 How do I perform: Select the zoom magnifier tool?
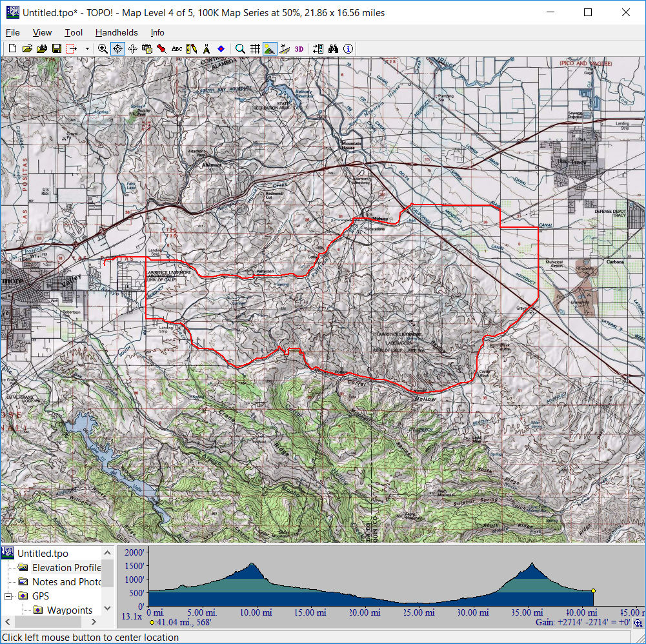[103, 48]
